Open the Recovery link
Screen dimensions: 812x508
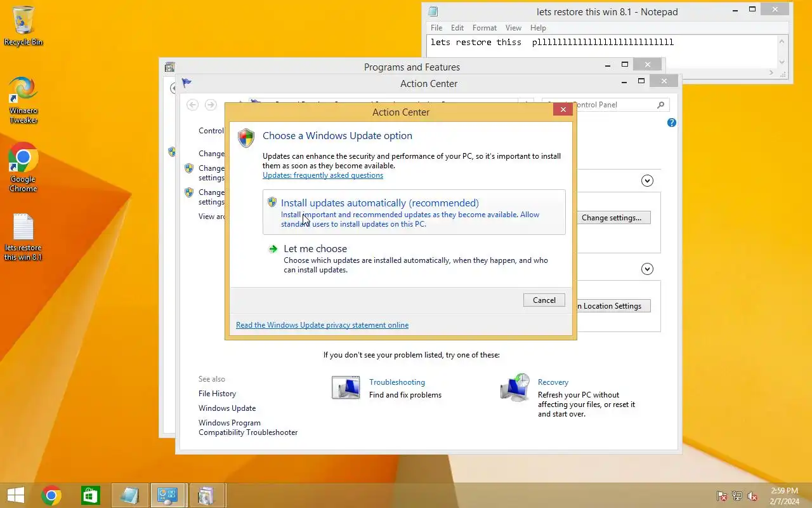click(x=553, y=382)
